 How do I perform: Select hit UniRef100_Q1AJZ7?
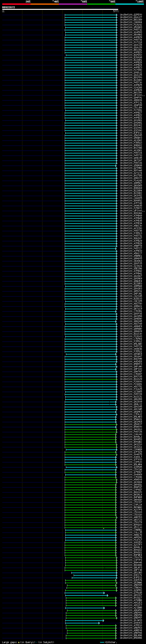coord(131,17)
